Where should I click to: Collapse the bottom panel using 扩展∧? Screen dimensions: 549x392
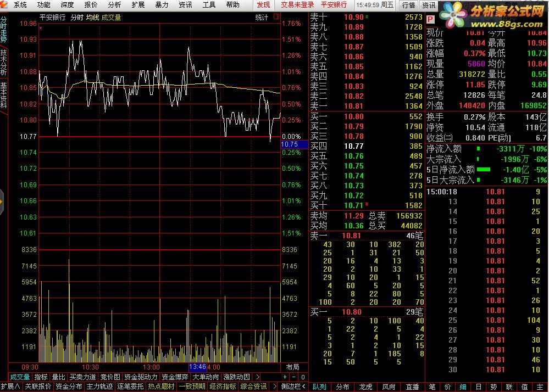pyautogui.click(x=10, y=387)
